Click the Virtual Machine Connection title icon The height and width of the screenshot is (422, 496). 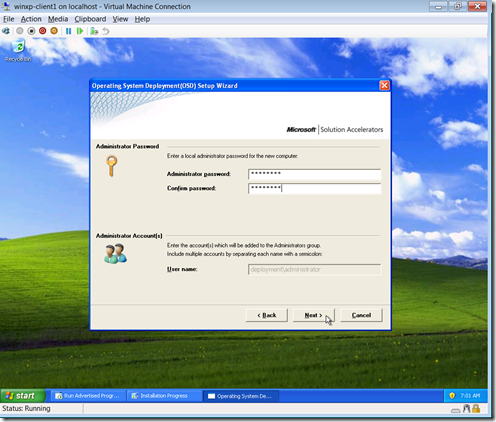6,6
